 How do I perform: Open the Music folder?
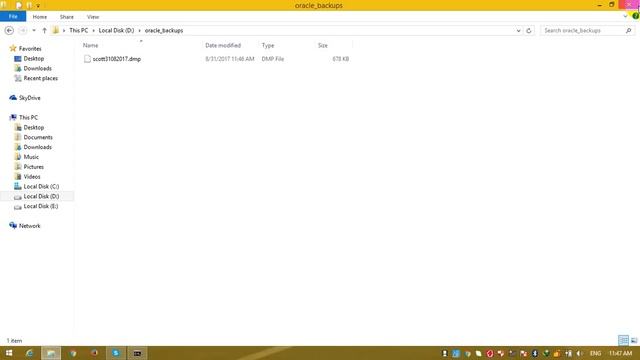click(31, 157)
